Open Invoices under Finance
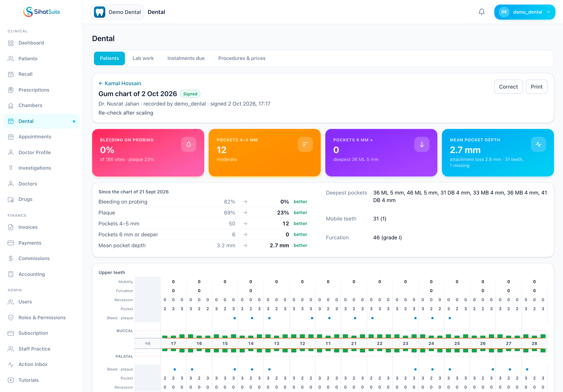 [41, 227]
